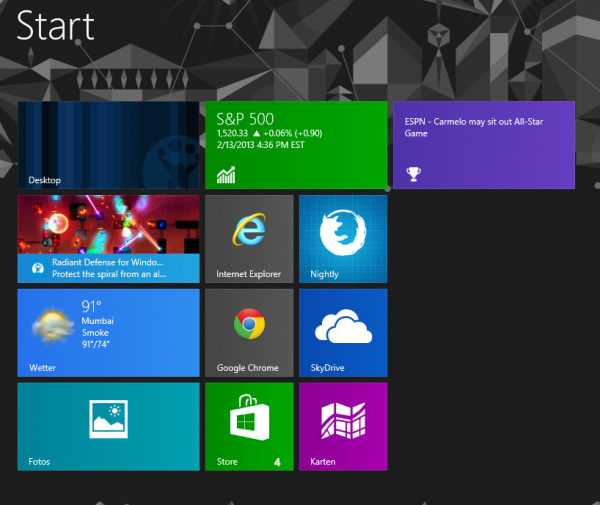Click the 'Mumbai' weather location text
Image resolution: width=600 pixels, height=505 pixels.
pyautogui.click(x=98, y=321)
